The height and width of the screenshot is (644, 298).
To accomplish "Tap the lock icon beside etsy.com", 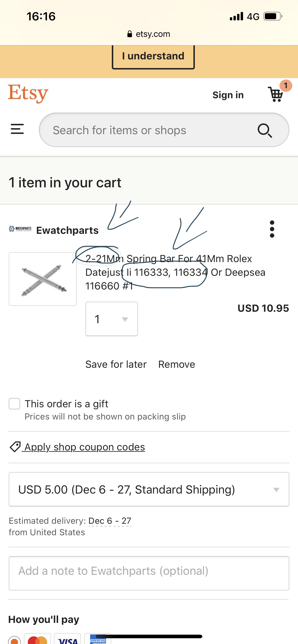I will point(130,34).
